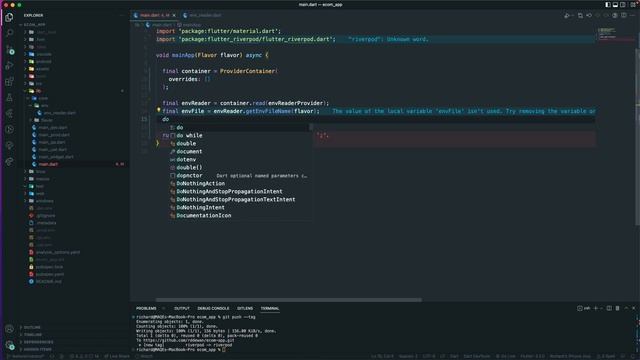Select 'do while' autocomplete suggestion
Image resolution: width=640 pixels, height=360 pixels.
[x=241, y=135]
